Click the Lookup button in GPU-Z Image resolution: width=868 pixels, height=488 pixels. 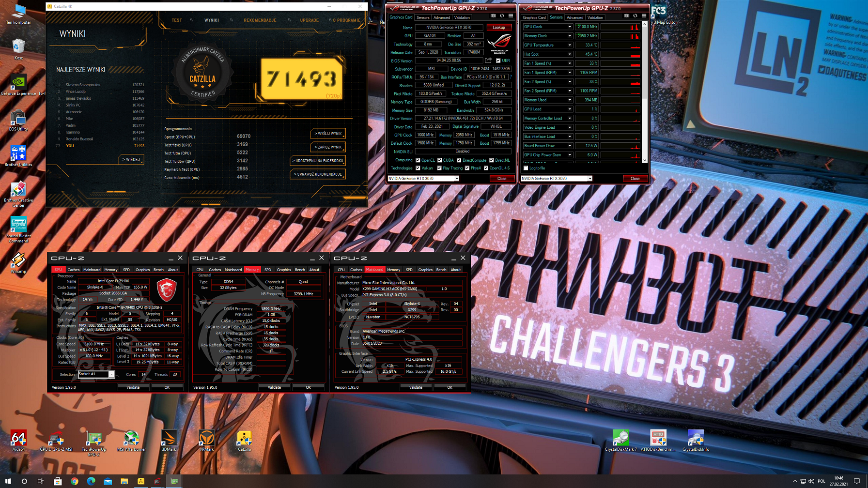click(499, 28)
